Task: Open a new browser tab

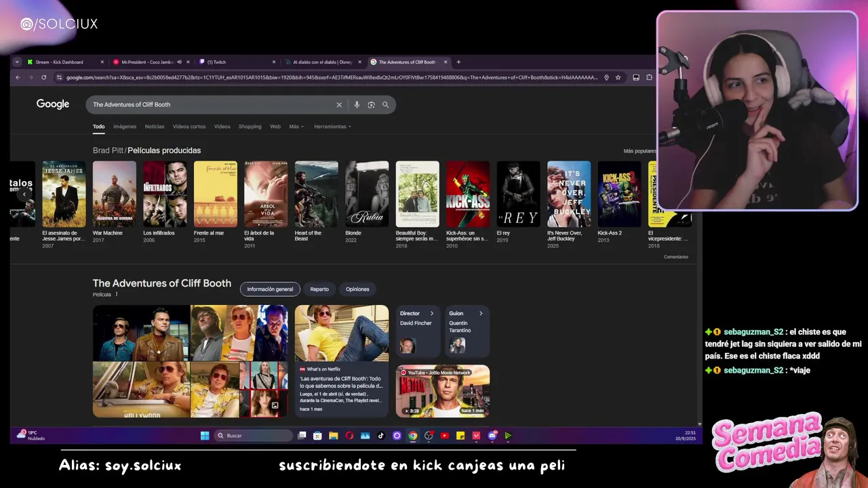Action: click(x=458, y=62)
